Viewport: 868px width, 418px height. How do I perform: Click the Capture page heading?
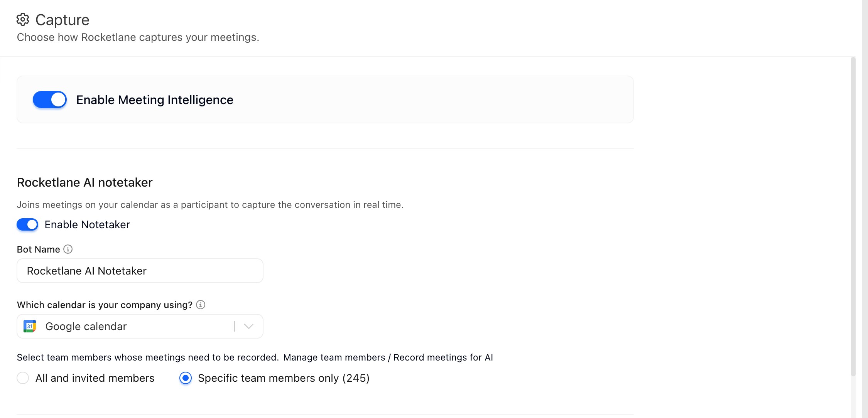62,20
